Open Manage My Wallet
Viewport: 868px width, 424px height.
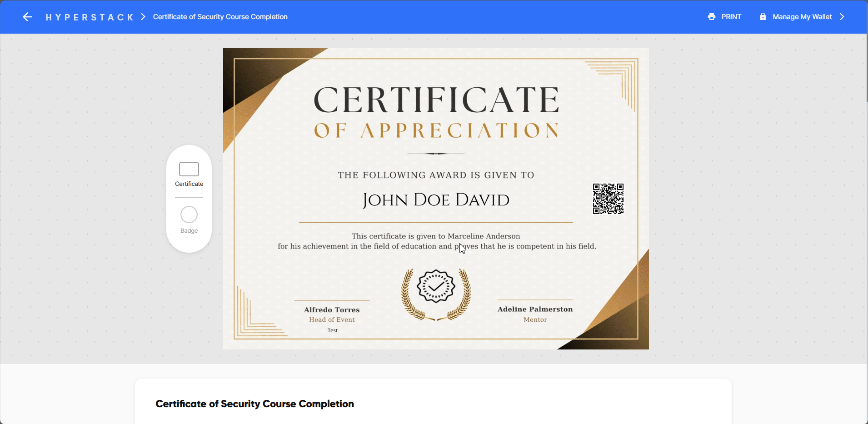pyautogui.click(x=802, y=17)
